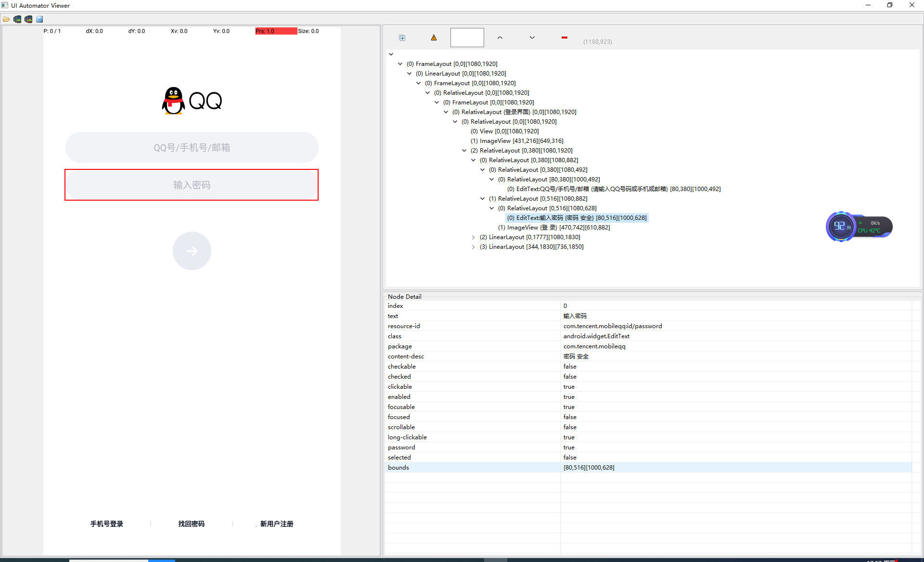The image size is (924, 562).
Task: Collapse RelativeLayout 登录界面 tree node
Action: tap(446, 112)
